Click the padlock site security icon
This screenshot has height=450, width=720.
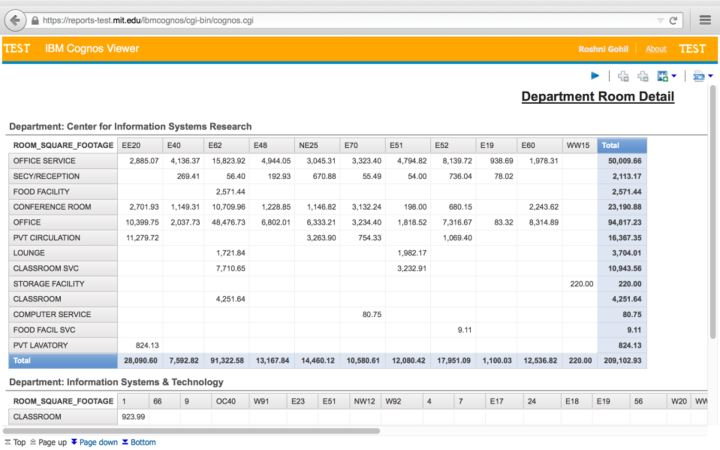pyautogui.click(x=35, y=20)
